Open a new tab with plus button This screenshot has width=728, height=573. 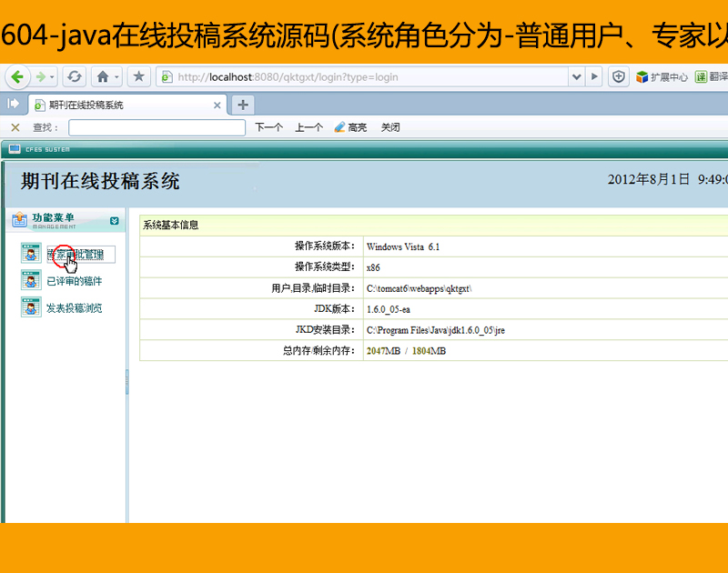pyautogui.click(x=243, y=105)
